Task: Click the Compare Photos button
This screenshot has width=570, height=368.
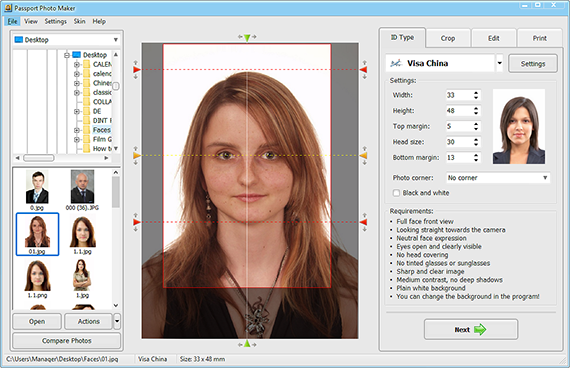Action: pos(67,341)
